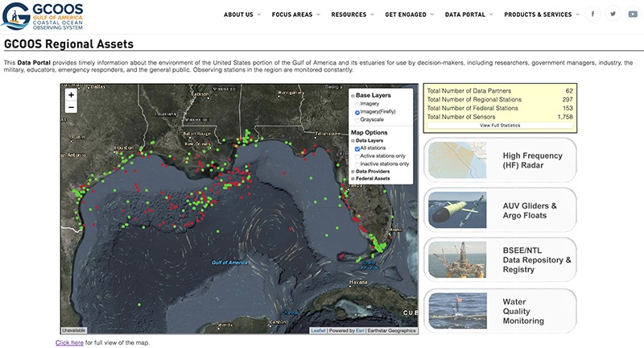Open the Resources dropdown menu
Viewport: 644px width, 348px height.
[353, 14]
